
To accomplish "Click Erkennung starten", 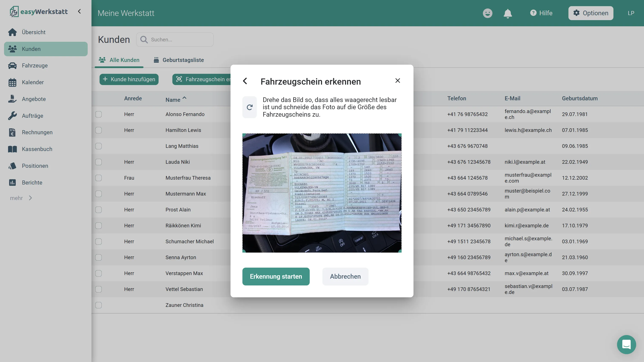I will pyautogui.click(x=276, y=276).
